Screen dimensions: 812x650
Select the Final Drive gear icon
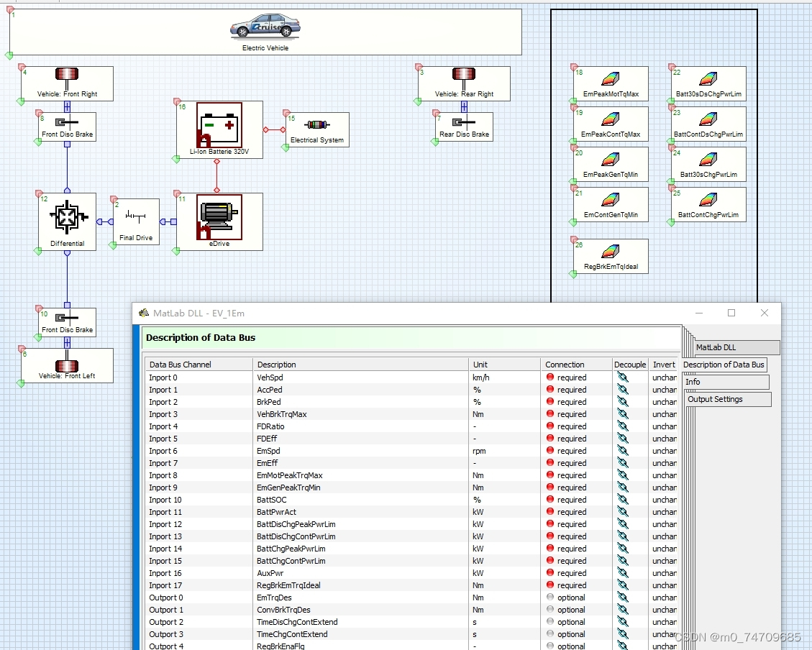coord(136,217)
